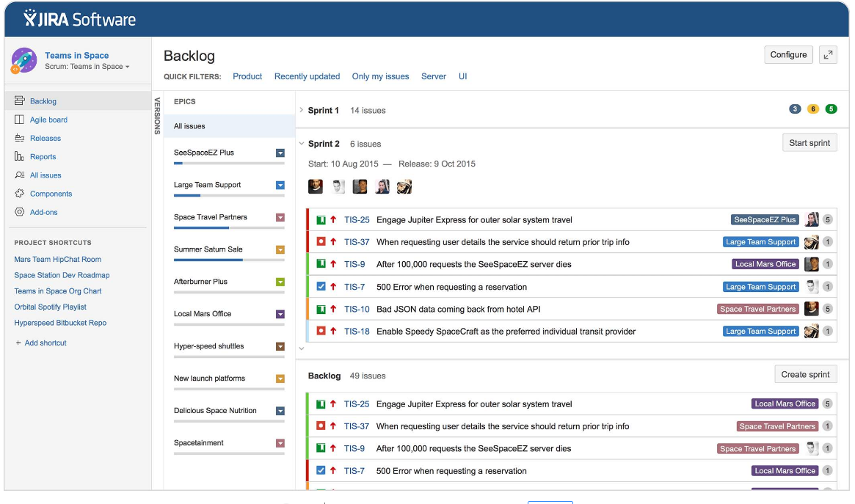The height and width of the screenshot is (504, 855).
Task: Click assignee avatar on Sprint 2 TIS-25 row
Action: pos(812,219)
